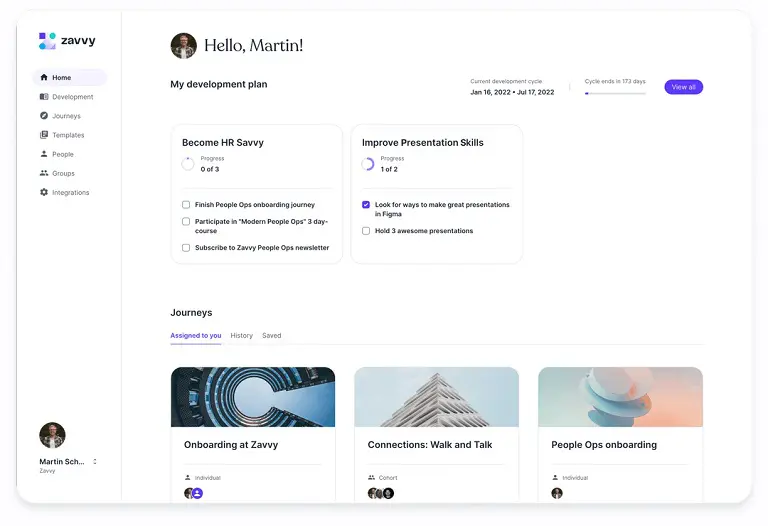
Task: Open Journeys via the compass icon
Action: (x=44, y=116)
